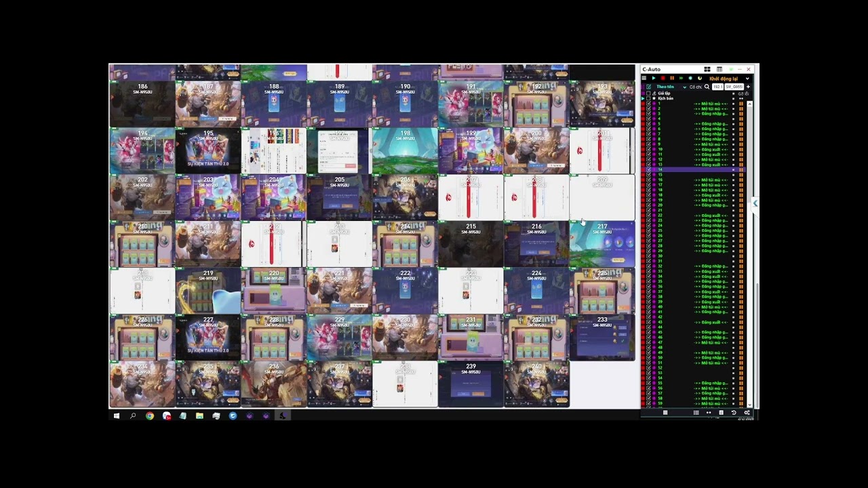
Task: Click status text Mở túi mù on row 59
Action: [711, 403]
